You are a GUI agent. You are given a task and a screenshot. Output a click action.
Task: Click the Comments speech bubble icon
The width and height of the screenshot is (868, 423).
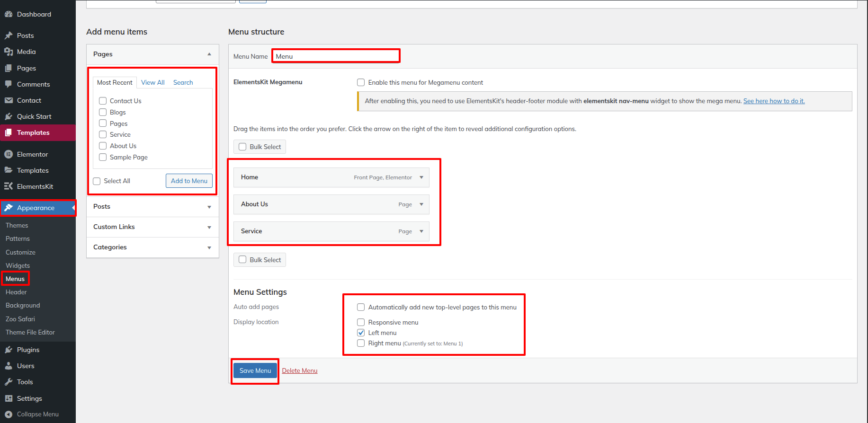(x=9, y=84)
